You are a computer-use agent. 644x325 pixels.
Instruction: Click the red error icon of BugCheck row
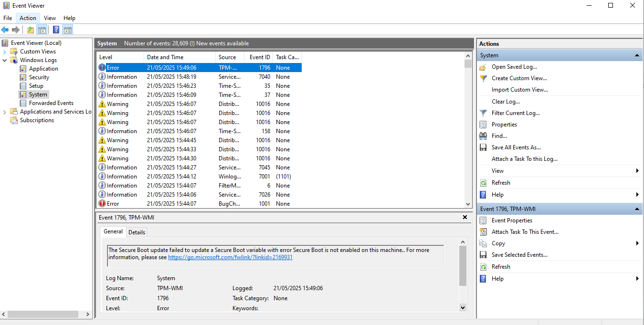tap(102, 204)
